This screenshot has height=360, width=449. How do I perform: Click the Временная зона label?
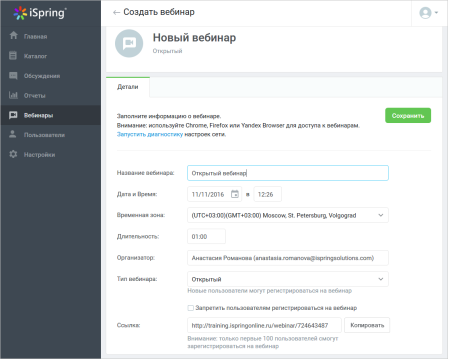click(141, 215)
